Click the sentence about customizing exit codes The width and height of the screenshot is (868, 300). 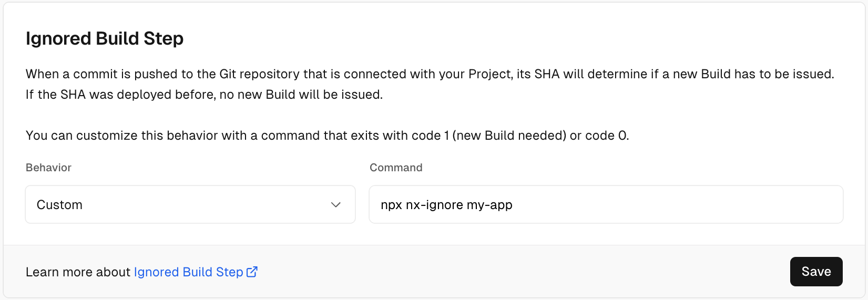327,136
